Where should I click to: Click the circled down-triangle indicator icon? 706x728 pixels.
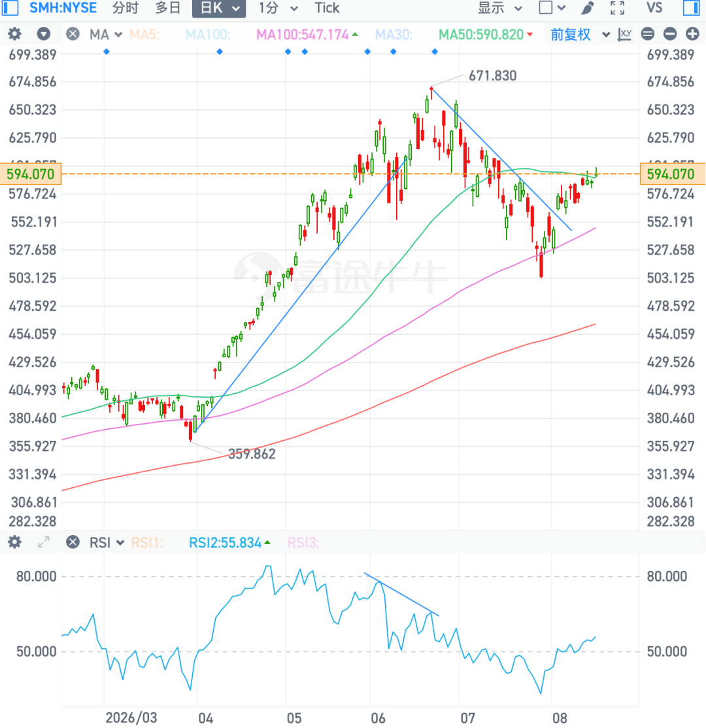[44, 34]
